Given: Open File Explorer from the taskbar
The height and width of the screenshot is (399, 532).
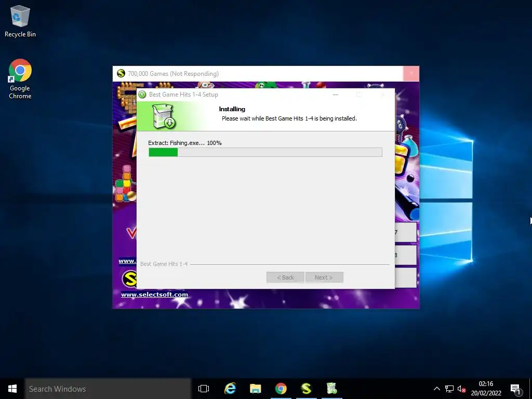Looking at the screenshot, I should pyautogui.click(x=256, y=389).
